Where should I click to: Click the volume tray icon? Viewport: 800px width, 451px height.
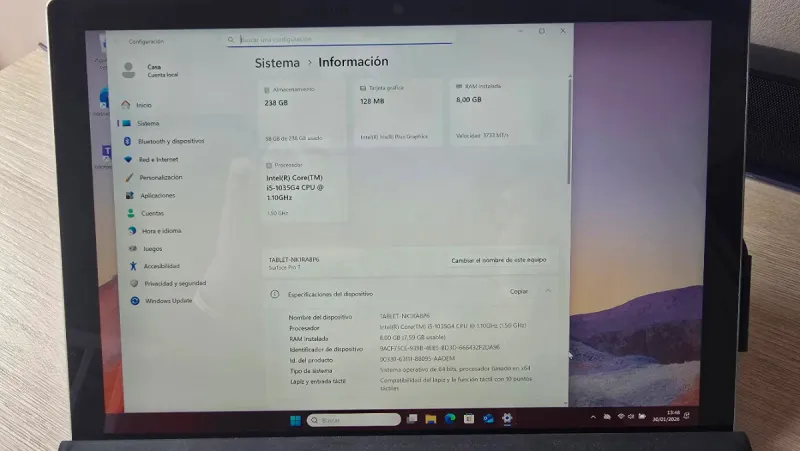(x=631, y=416)
